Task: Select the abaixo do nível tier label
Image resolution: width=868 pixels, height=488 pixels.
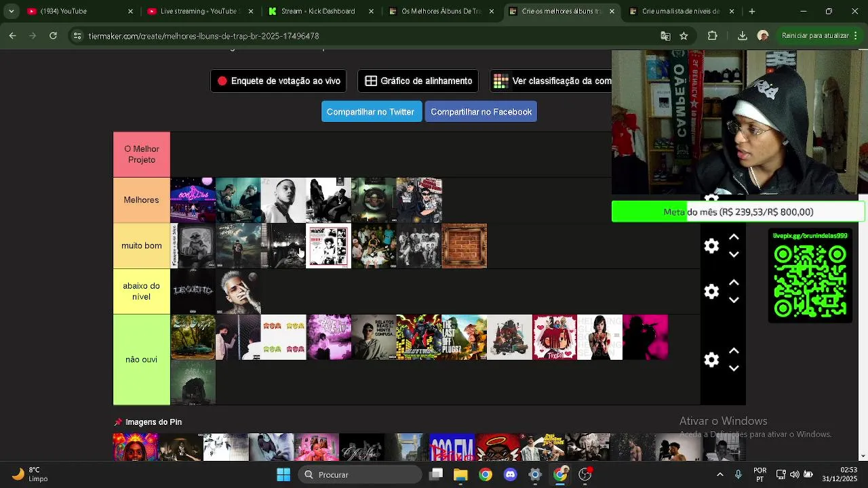Action: pyautogui.click(x=142, y=291)
